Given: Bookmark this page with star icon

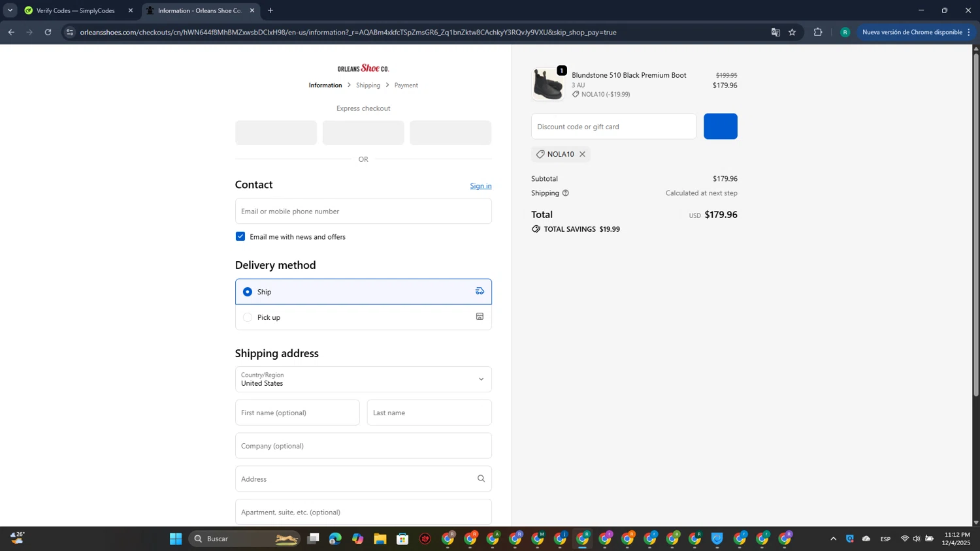Looking at the screenshot, I should 792,32.
